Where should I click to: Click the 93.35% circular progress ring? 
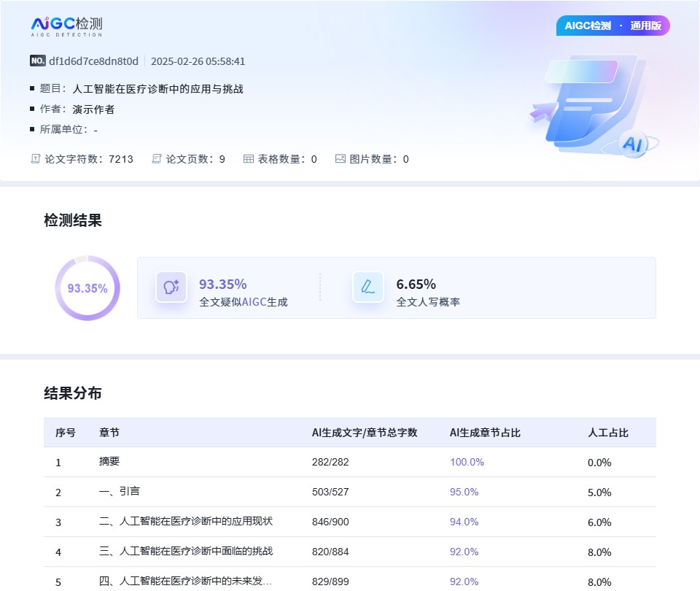[x=87, y=288]
